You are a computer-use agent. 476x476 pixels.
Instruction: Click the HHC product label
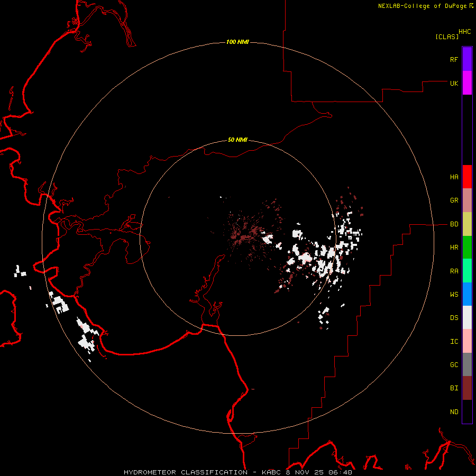pos(465,32)
